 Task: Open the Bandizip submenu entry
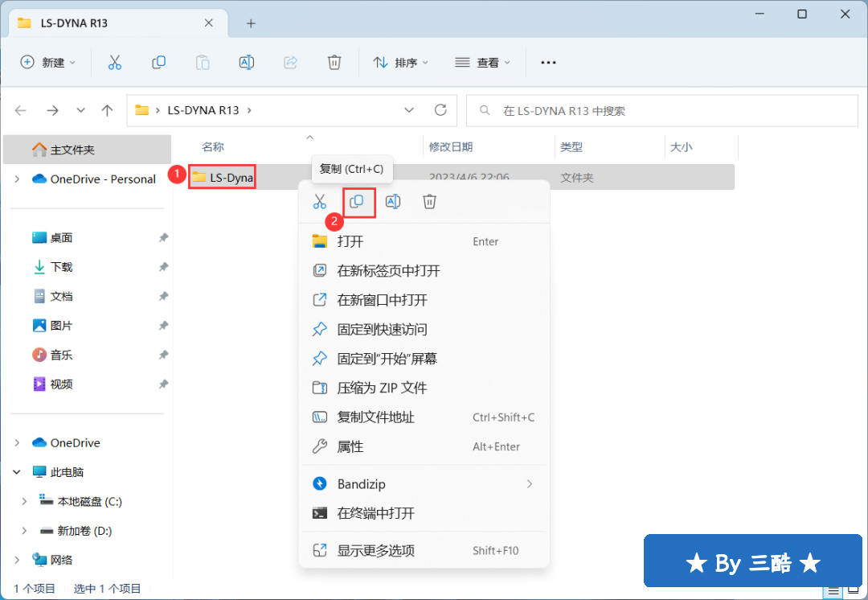[424, 484]
